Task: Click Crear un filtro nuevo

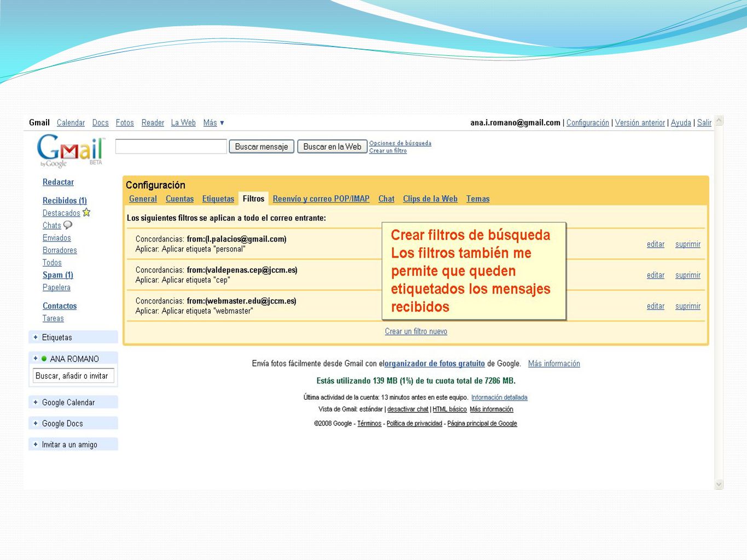Action: click(x=416, y=331)
